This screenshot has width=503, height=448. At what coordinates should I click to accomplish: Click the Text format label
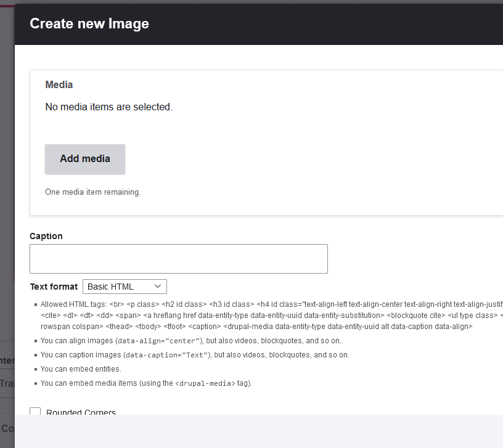pos(54,286)
